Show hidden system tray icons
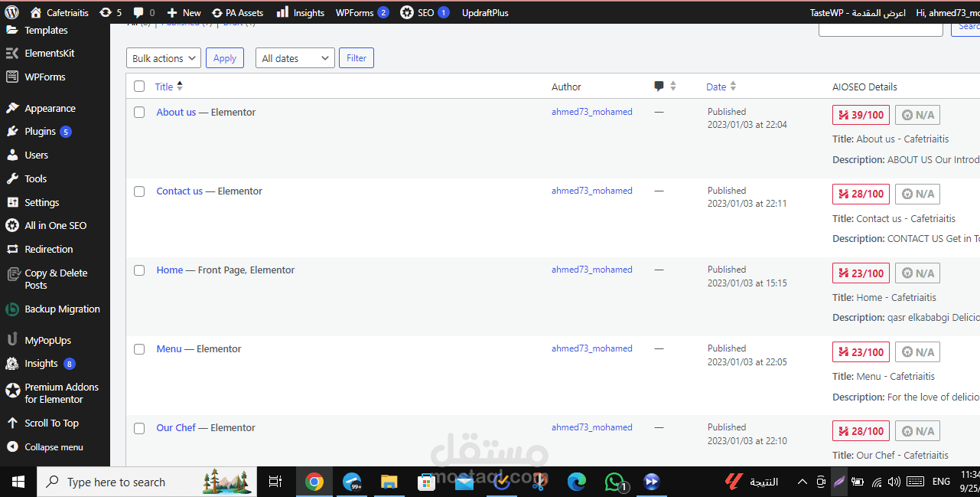 click(x=802, y=482)
